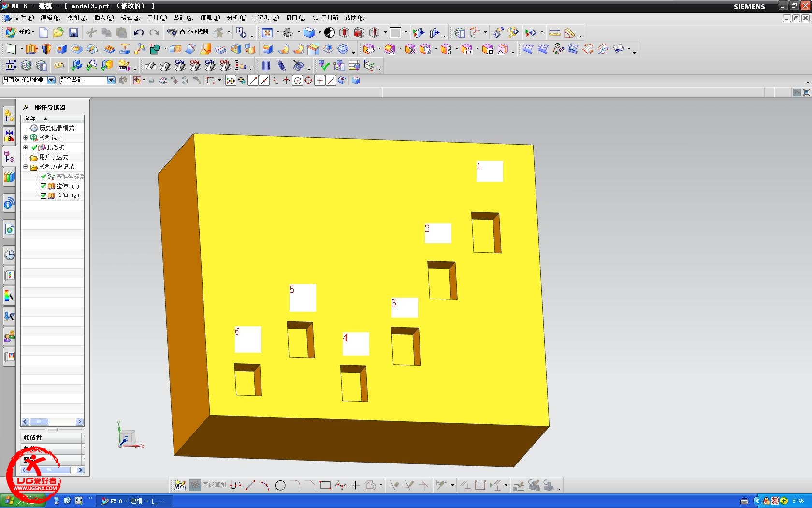The width and height of the screenshot is (812, 508).
Task: Undo the last action
Action: 139,32
